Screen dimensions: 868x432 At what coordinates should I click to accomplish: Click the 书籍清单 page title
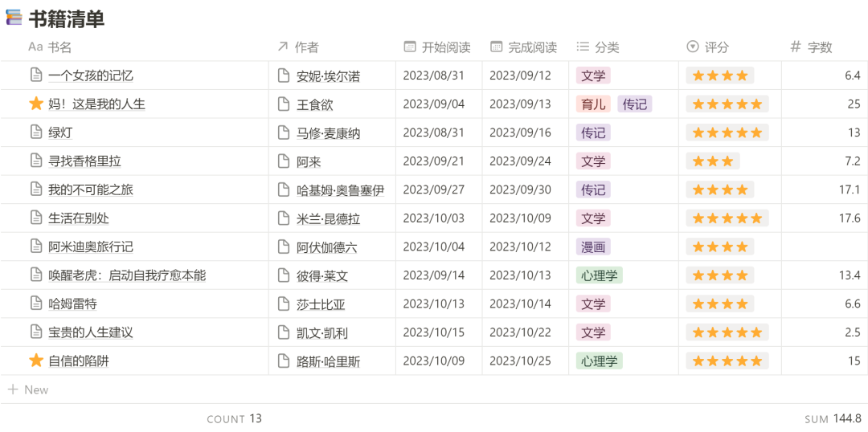click(67, 18)
